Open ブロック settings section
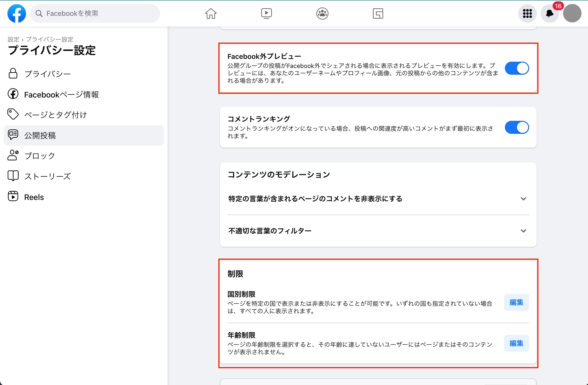 point(84,156)
